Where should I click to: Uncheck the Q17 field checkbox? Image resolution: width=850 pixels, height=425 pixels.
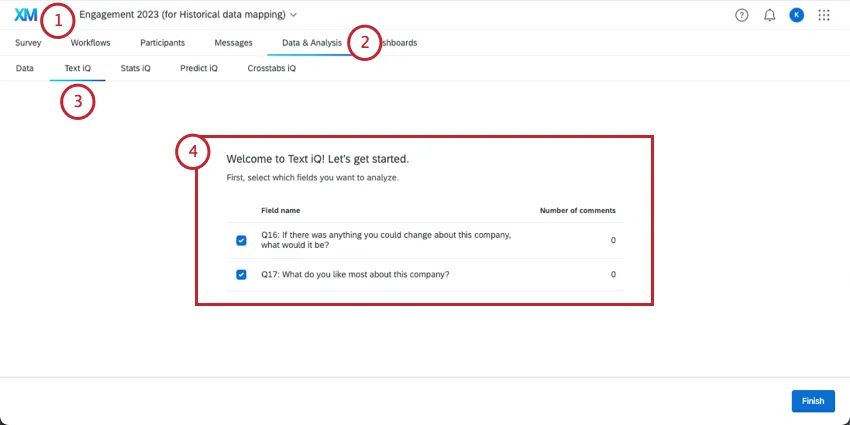(241, 274)
